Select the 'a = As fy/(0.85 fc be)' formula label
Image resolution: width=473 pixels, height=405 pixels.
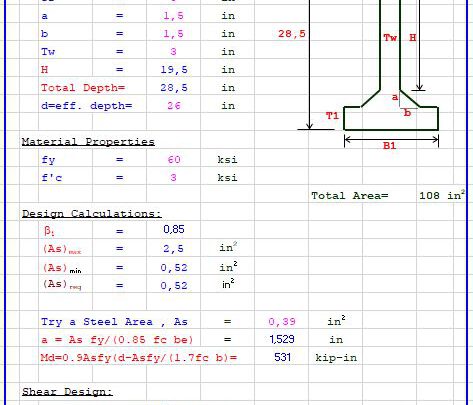(117, 340)
